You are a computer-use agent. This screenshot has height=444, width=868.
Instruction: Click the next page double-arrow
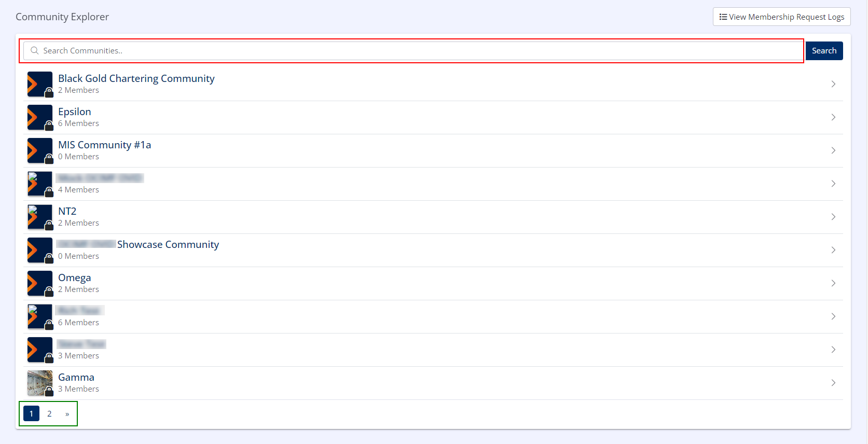(67, 414)
